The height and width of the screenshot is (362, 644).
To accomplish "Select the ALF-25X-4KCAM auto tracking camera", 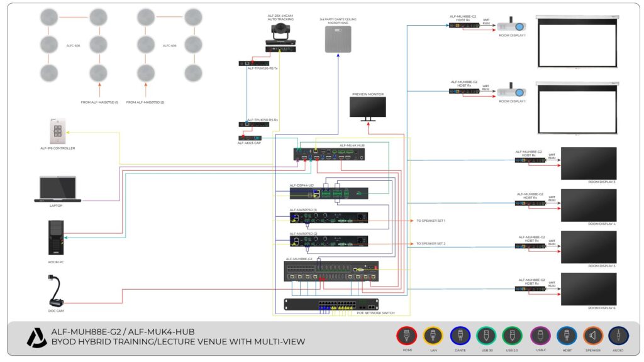I will [x=280, y=37].
